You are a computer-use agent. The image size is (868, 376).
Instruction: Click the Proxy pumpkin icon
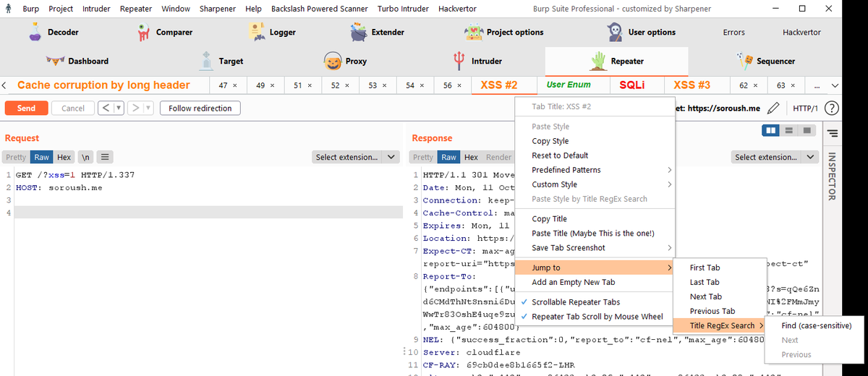click(x=333, y=61)
